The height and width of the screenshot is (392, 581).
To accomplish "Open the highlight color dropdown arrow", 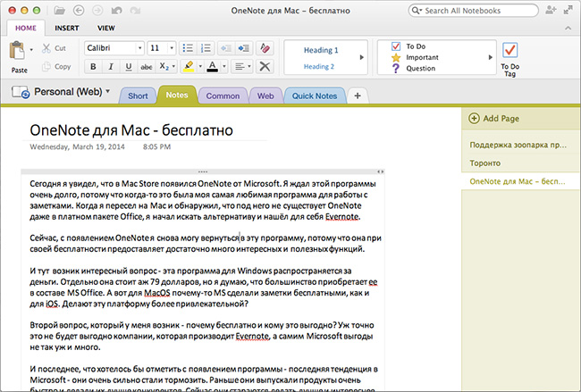I will point(200,67).
